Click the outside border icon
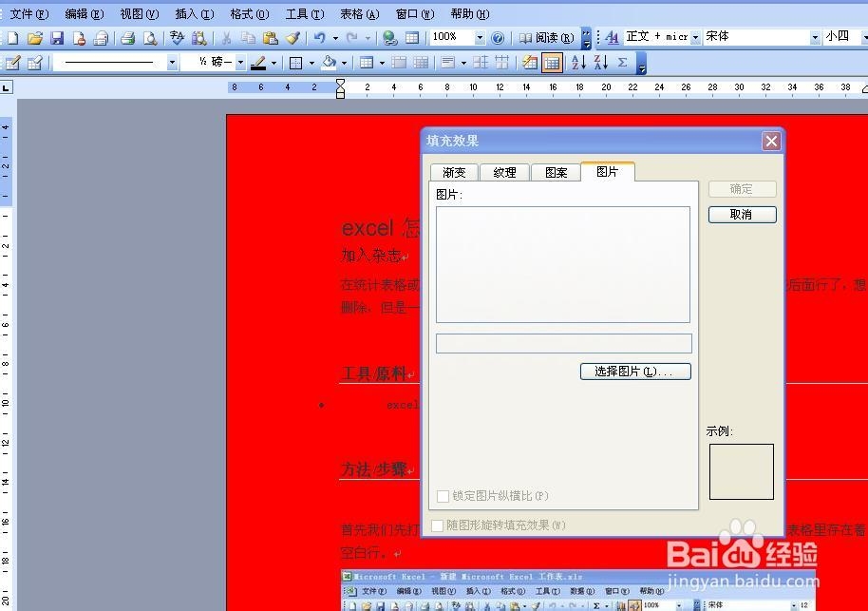The width and height of the screenshot is (868, 611). 295,63
